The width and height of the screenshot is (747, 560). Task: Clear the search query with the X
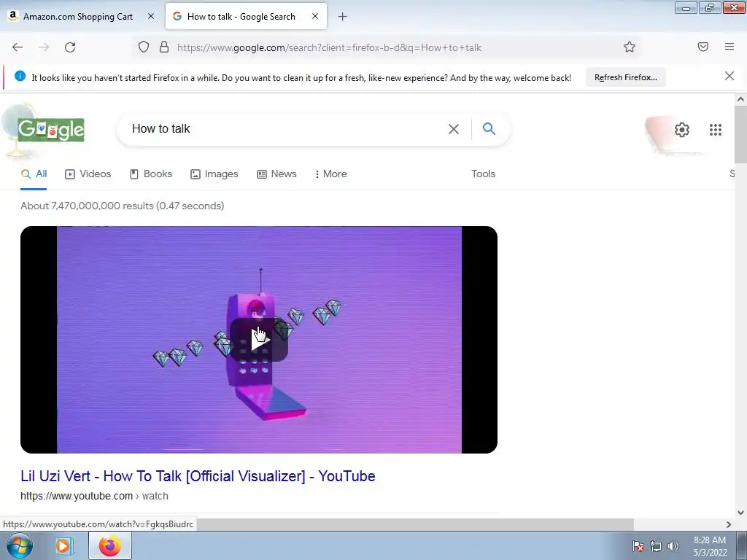click(454, 129)
